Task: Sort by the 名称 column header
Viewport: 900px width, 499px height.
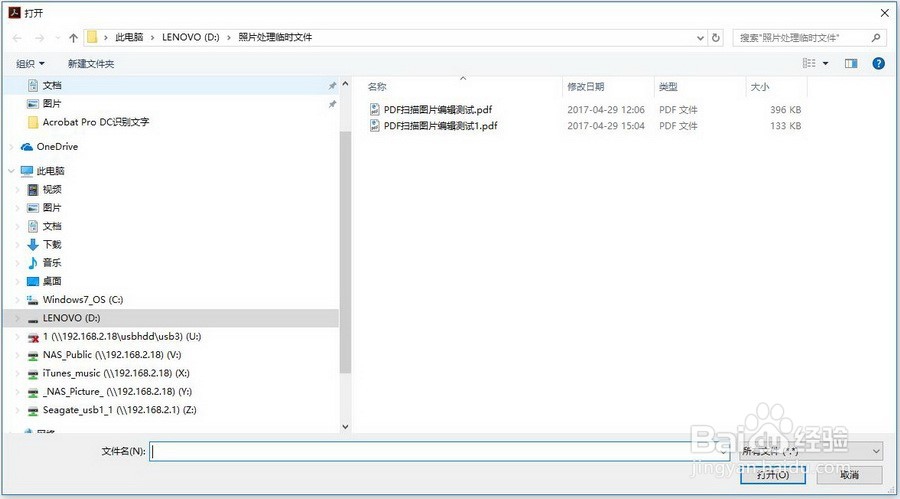Action: tap(377, 87)
